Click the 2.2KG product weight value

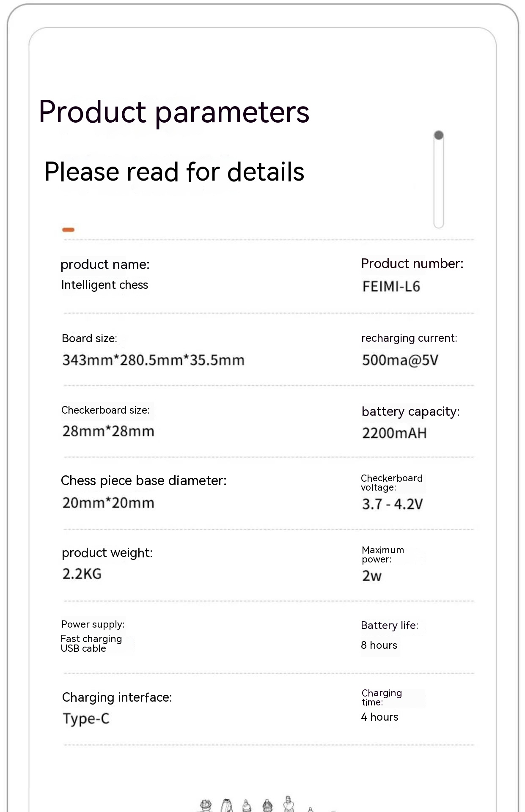tap(82, 574)
